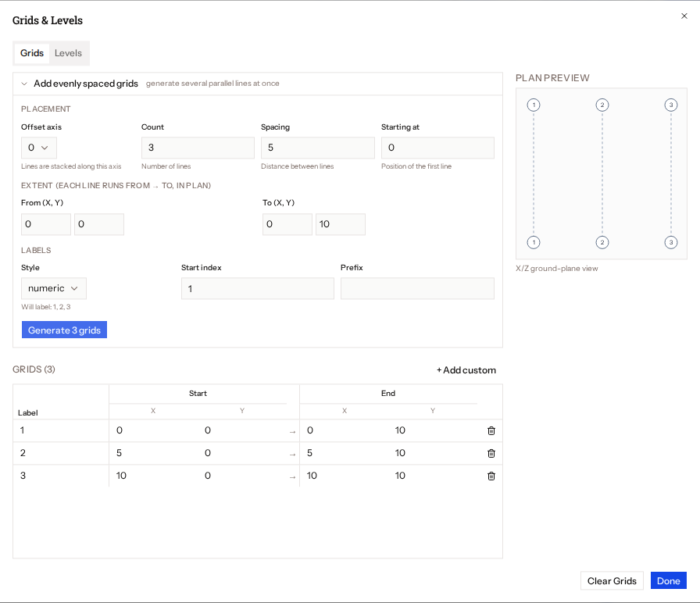Click Label cell of grid row 2
The height and width of the screenshot is (603, 700).
tap(61, 453)
